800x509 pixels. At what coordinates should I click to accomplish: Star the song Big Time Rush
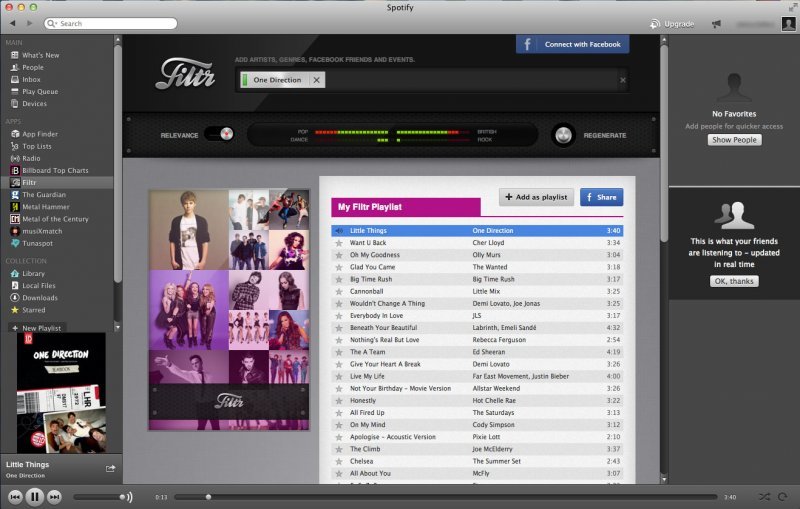tap(339, 279)
